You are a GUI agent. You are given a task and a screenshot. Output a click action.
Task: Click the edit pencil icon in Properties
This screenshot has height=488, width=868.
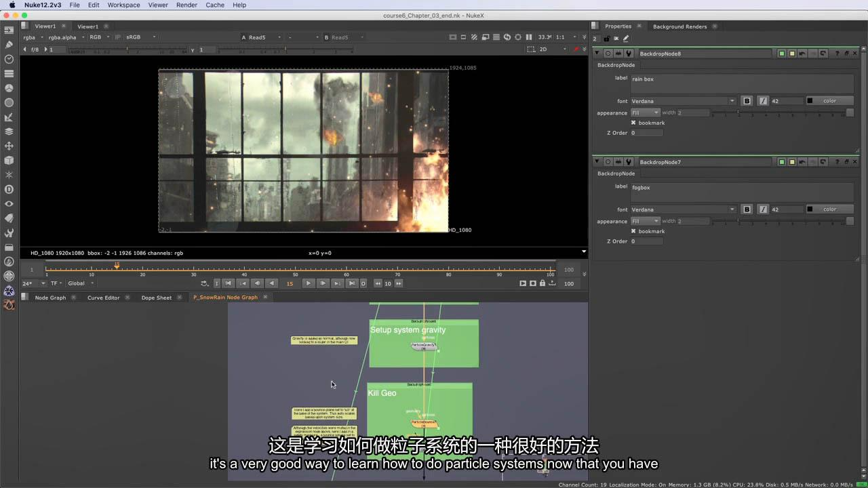[626, 39]
